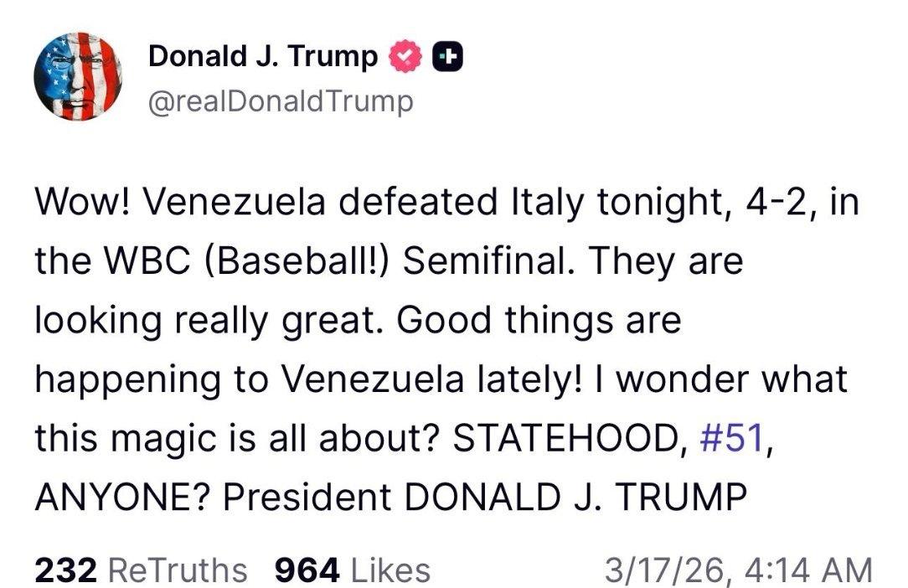Click "WBC" in the post text
Viewport: 908px width, 588px height.
(x=133, y=262)
